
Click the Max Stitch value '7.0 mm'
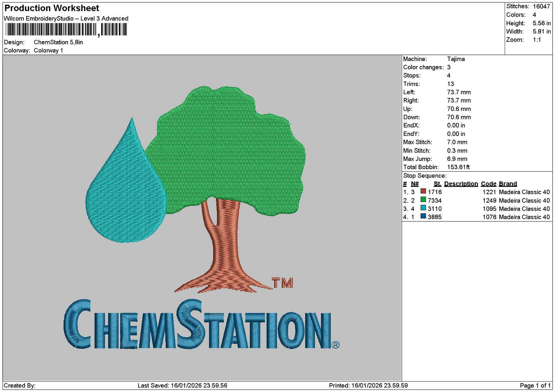[457, 142]
